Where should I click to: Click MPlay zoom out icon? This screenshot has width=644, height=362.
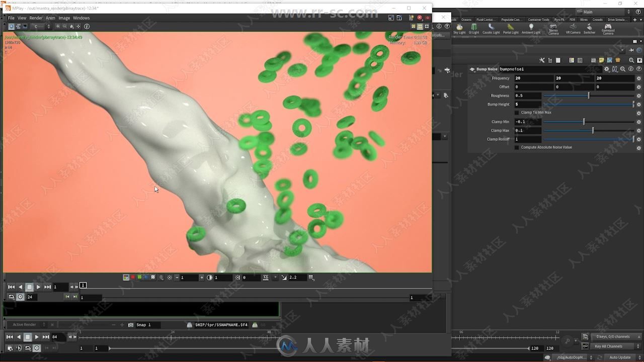tap(64, 26)
